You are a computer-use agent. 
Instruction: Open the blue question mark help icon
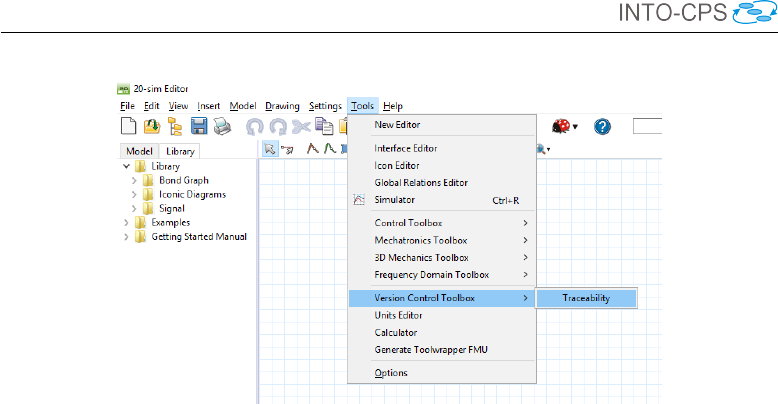(x=602, y=127)
